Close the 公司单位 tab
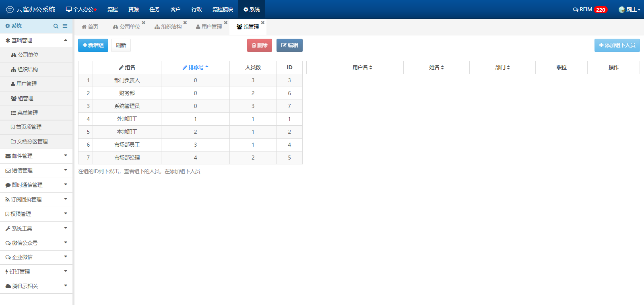644x305 pixels. (144, 23)
